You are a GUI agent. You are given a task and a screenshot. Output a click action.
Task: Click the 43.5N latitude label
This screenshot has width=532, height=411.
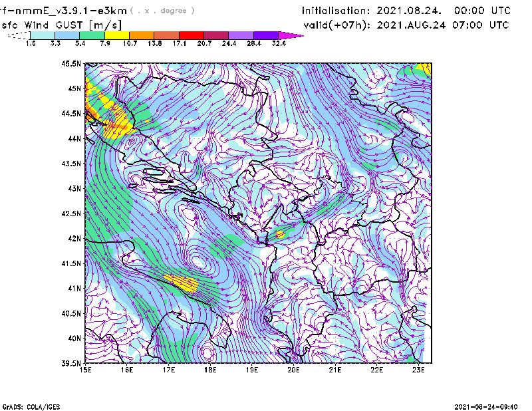pyautogui.click(x=71, y=163)
